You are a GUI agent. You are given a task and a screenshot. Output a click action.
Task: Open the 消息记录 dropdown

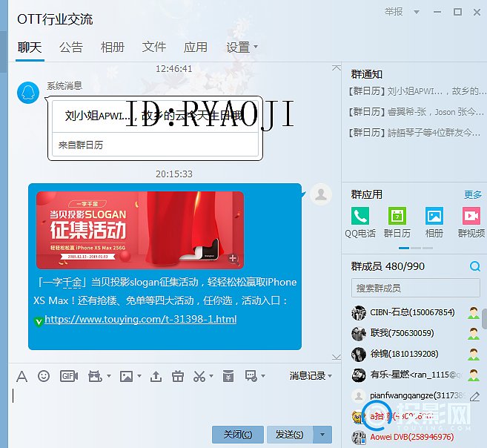point(311,376)
